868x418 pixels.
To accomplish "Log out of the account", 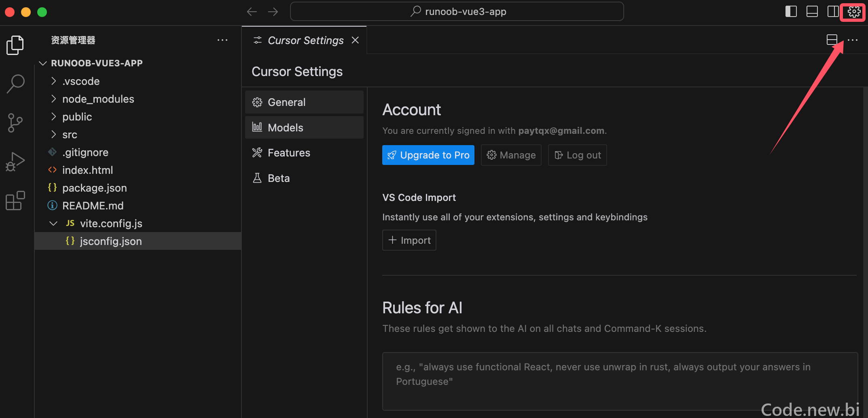I will (x=577, y=155).
